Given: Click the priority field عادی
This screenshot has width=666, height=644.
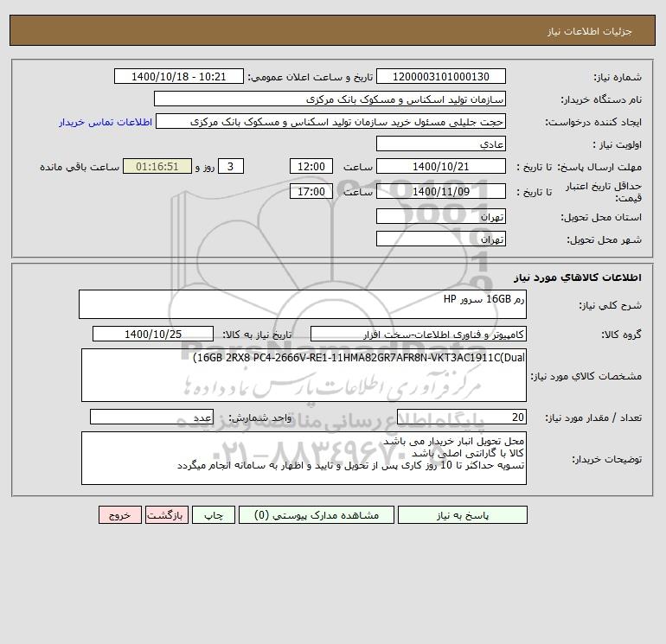Looking at the screenshot, I should click(441, 143).
